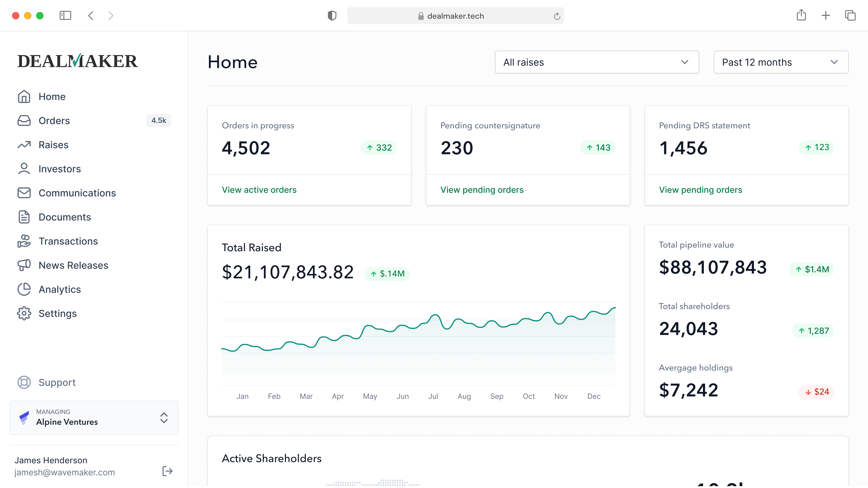The height and width of the screenshot is (488, 868).
Task: Open the Communications envelope icon
Action: (24, 193)
